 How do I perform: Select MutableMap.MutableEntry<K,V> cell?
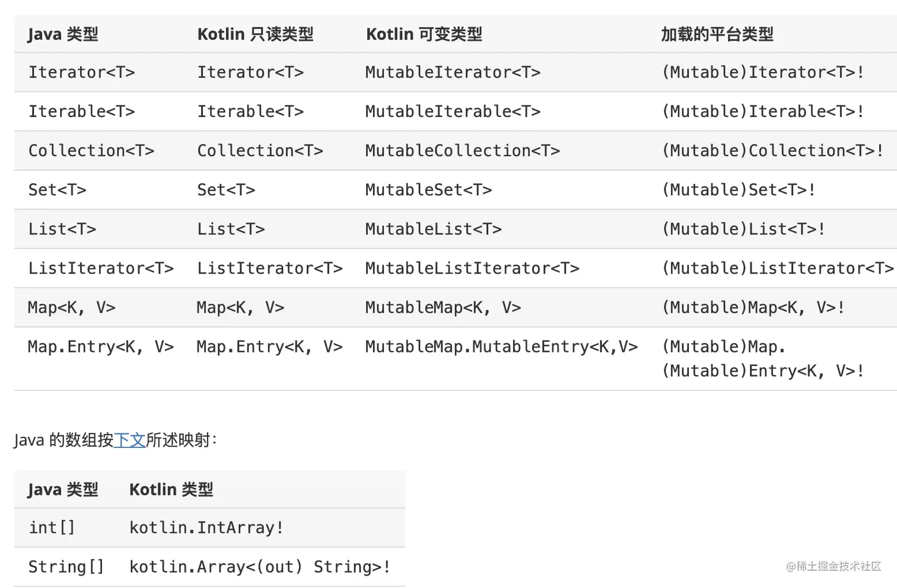[x=501, y=347]
